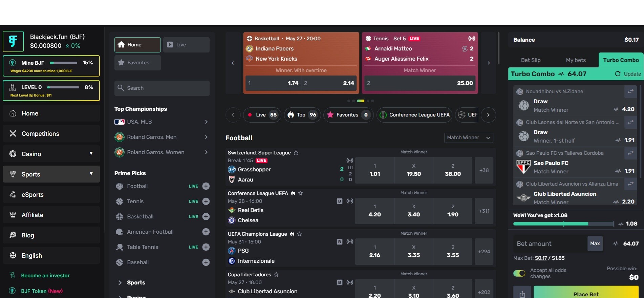Favorite Conference League UEFA with star
The width and height of the screenshot is (644, 298).
[300, 193]
